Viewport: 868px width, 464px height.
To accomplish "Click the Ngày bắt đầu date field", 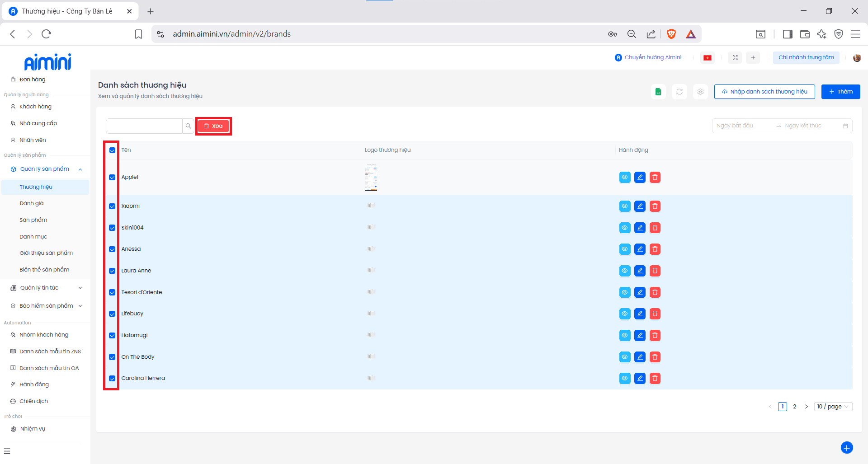I will pyautogui.click(x=743, y=126).
